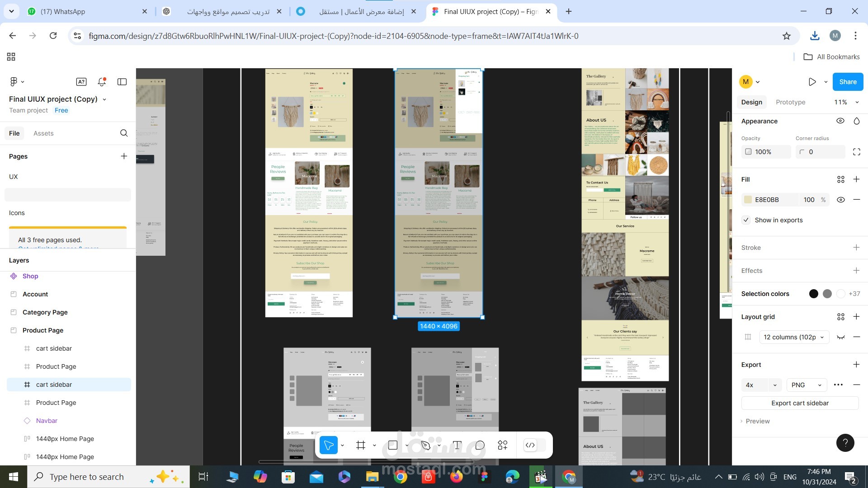Open Figma main menu logo
Viewport: 868px width, 488px height.
click(x=14, y=81)
